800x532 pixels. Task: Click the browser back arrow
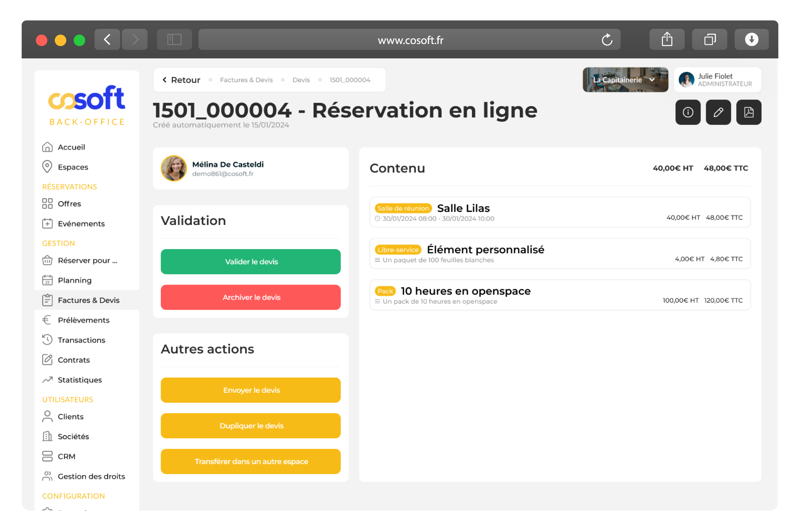coord(107,40)
